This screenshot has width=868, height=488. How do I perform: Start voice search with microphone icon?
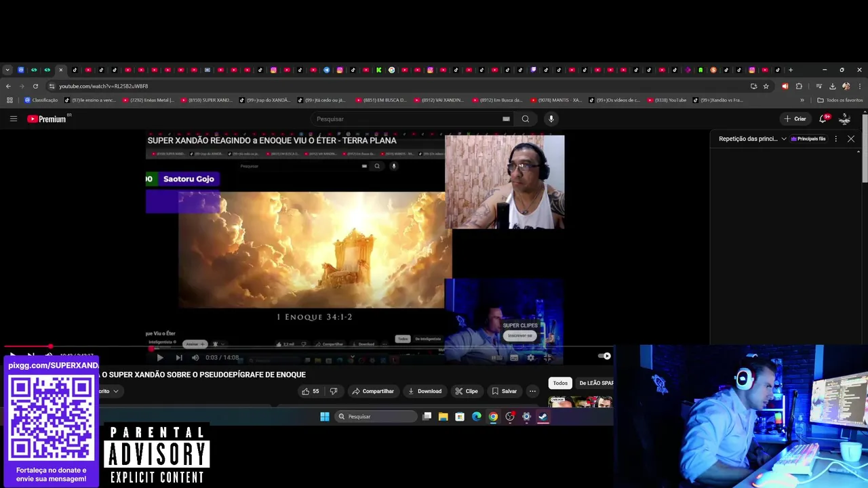pos(551,119)
